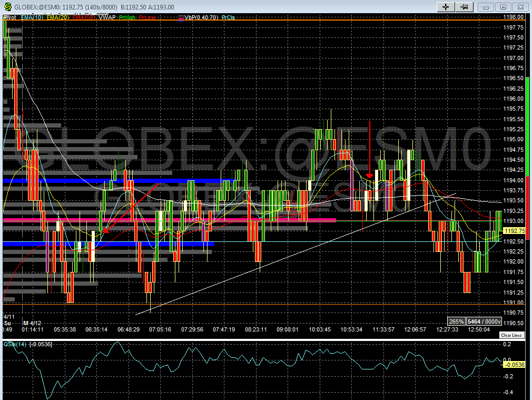The width and height of the screenshot is (532, 400).
Task: Click the 12:06:57 time axis label
Action: pyautogui.click(x=415, y=329)
